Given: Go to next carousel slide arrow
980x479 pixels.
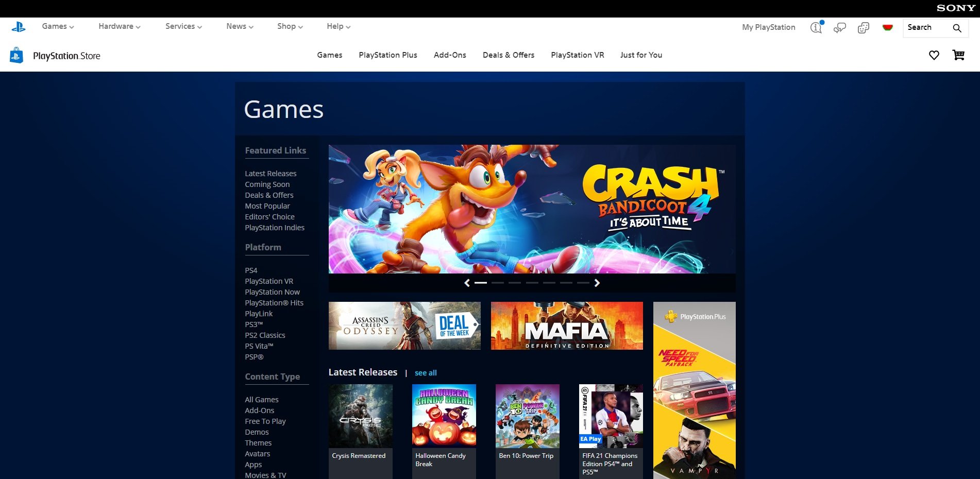Looking at the screenshot, I should [x=597, y=283].
